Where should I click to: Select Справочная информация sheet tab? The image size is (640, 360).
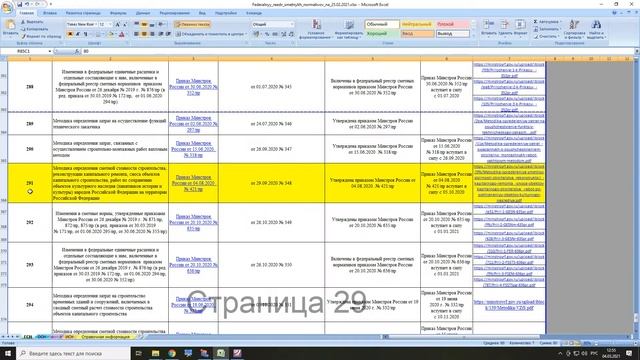105,337
